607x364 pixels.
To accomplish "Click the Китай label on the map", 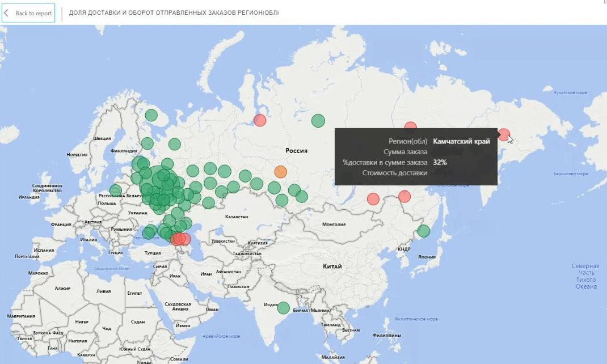I will click(332, 266).
